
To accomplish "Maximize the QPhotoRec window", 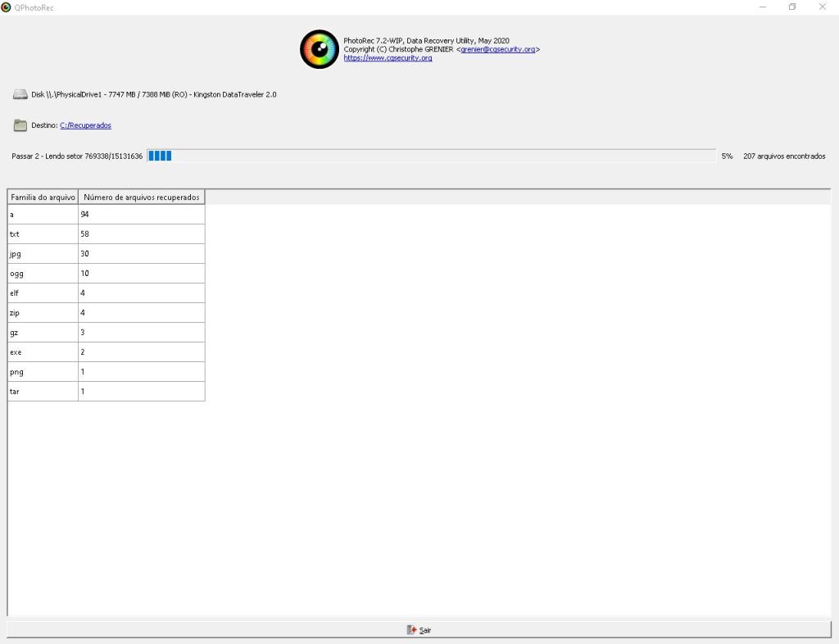I will (792, 7).
